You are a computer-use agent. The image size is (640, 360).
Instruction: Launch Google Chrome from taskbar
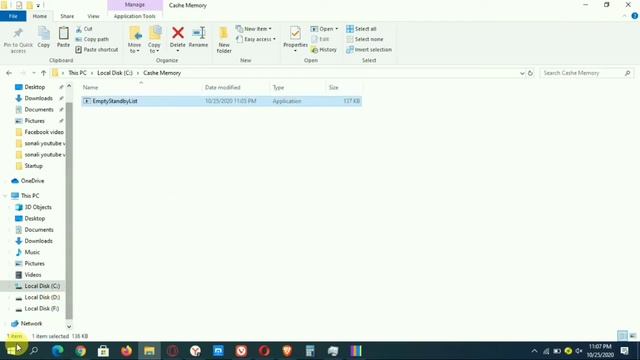tap(80, 351)
